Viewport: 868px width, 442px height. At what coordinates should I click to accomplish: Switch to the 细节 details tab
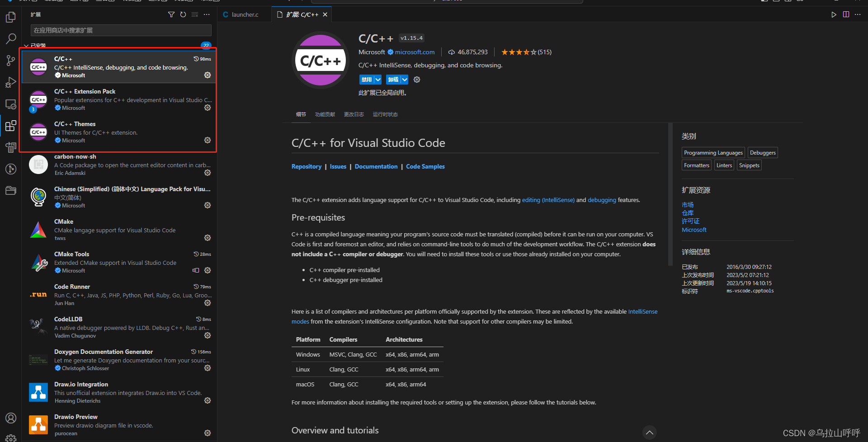(301, 115)
